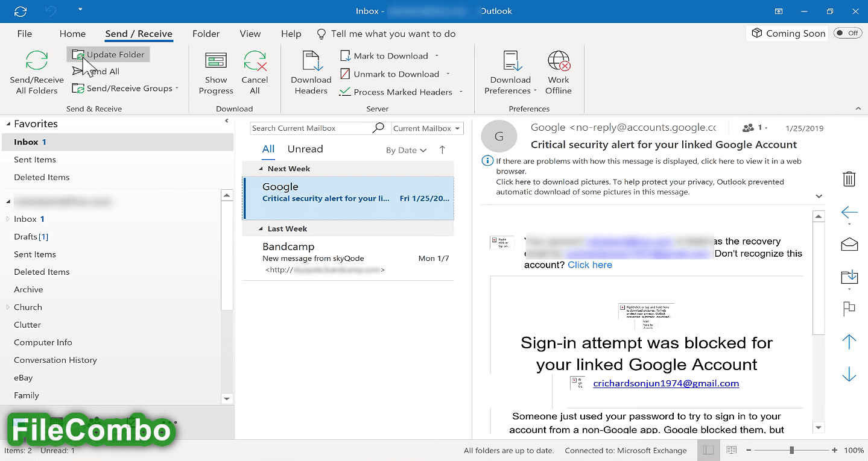Viewport: 868px width, 461px height.
Task: Open Ribbon Display Options in title bar
Action: tap(779, 11)
